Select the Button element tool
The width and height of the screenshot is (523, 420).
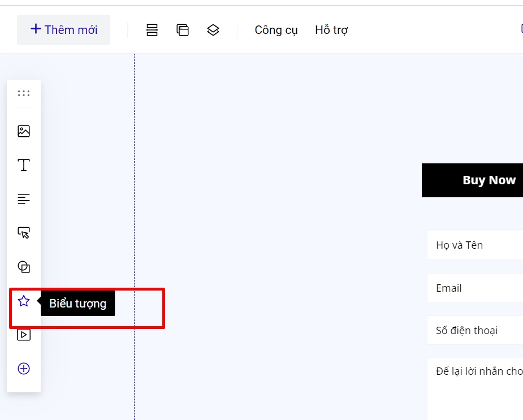tap(24, 233)
